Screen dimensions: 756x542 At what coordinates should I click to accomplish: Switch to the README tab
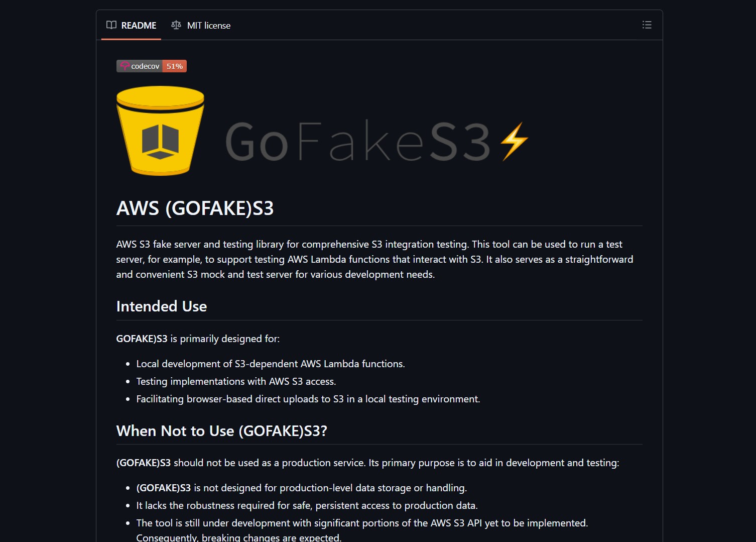[x=138, y=25]
